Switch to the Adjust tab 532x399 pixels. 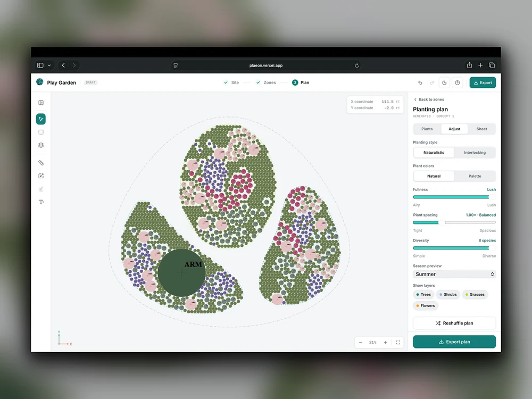pyautogui.click(x=454, y=129)
